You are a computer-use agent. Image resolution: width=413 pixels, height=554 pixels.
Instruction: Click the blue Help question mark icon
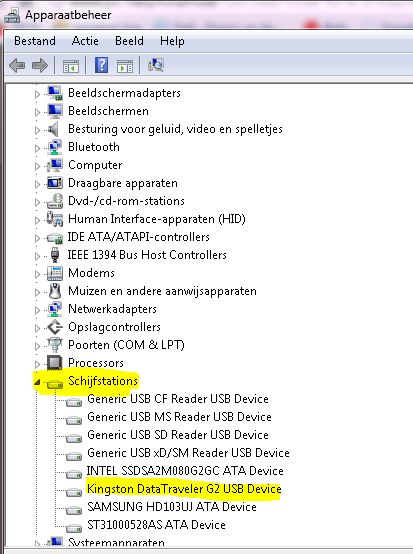click(x=101, y=65)
